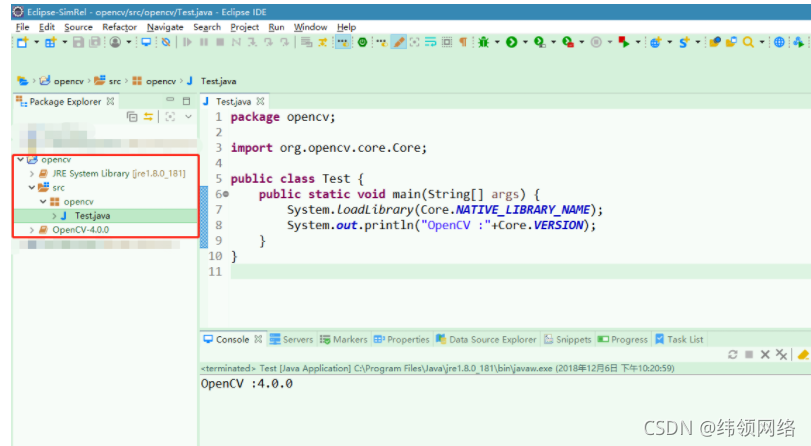Toggle Skip All Breakpoints
The width and height of the screenshot is (811, 446).
[x=166, y=42]
